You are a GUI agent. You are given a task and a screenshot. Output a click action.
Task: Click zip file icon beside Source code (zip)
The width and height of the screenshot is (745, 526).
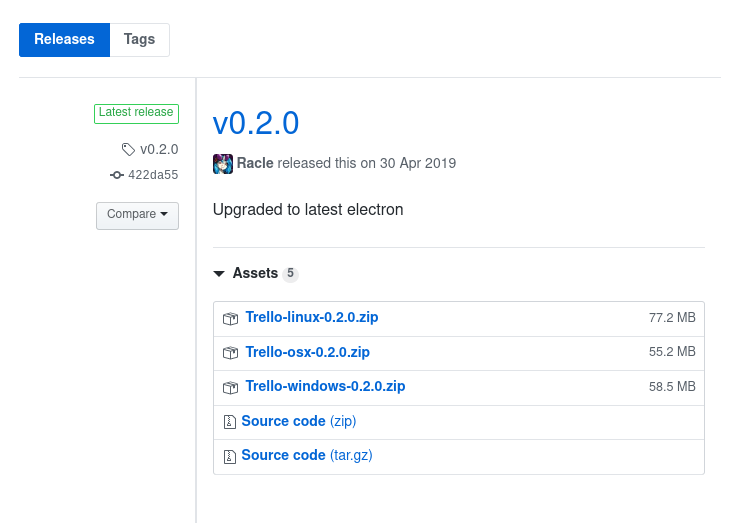point(230,422)
